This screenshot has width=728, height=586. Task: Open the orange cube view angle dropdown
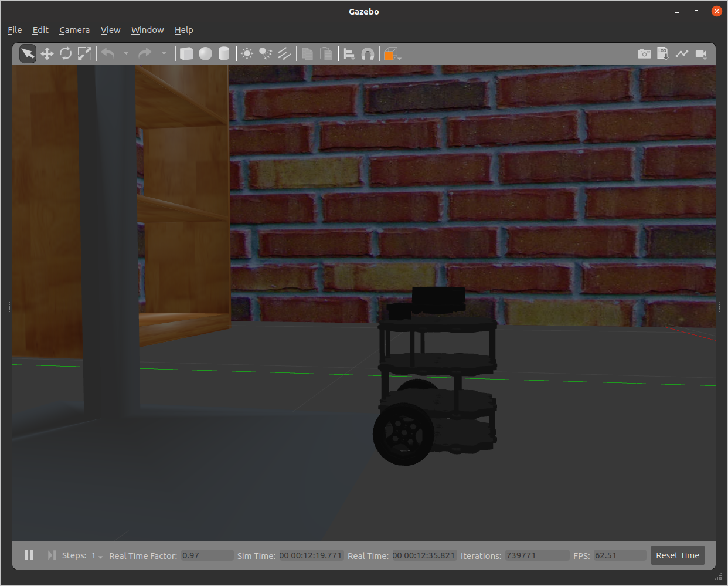coord(392,54)
